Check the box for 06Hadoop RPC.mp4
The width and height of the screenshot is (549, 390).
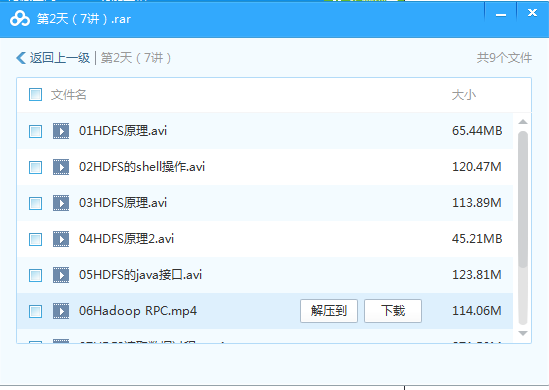35,311
